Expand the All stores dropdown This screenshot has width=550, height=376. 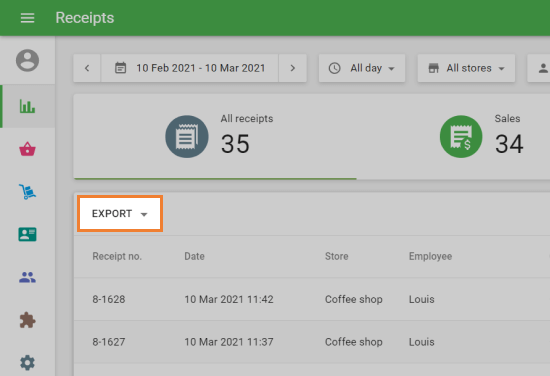tap(466, 68)
